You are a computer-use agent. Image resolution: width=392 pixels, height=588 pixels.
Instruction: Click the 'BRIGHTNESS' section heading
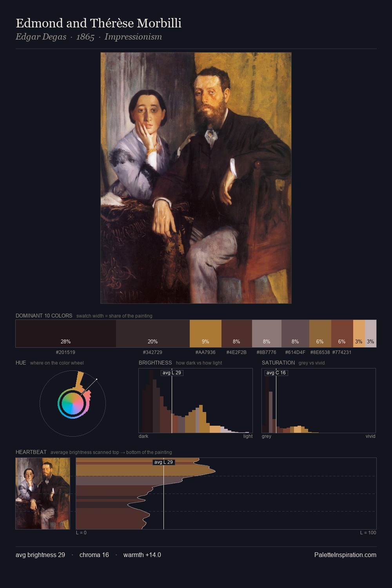(x=155, y=363)
